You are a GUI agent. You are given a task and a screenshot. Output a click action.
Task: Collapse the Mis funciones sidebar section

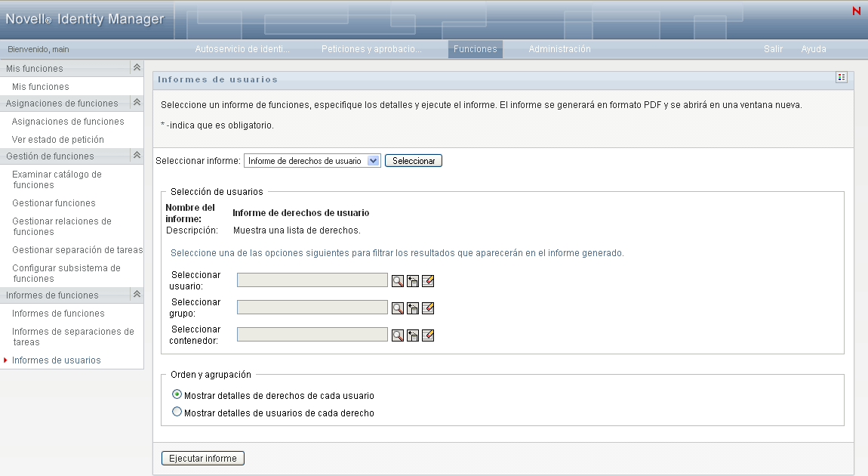coord(137,67)
